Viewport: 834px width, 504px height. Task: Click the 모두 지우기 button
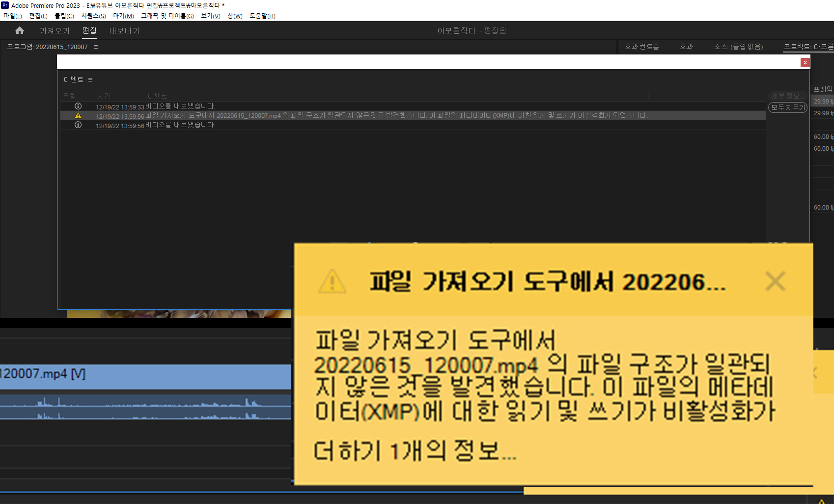788,107
